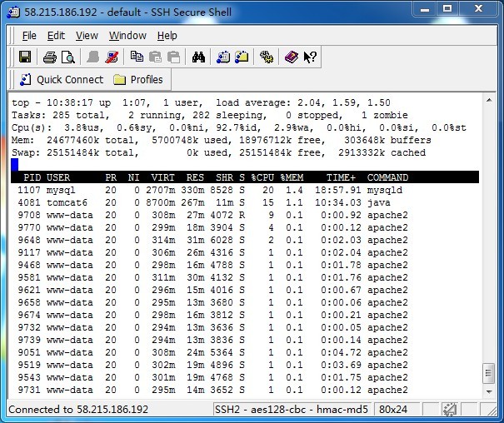
Task: Click PID 9731 in last row
Action: 29,390
